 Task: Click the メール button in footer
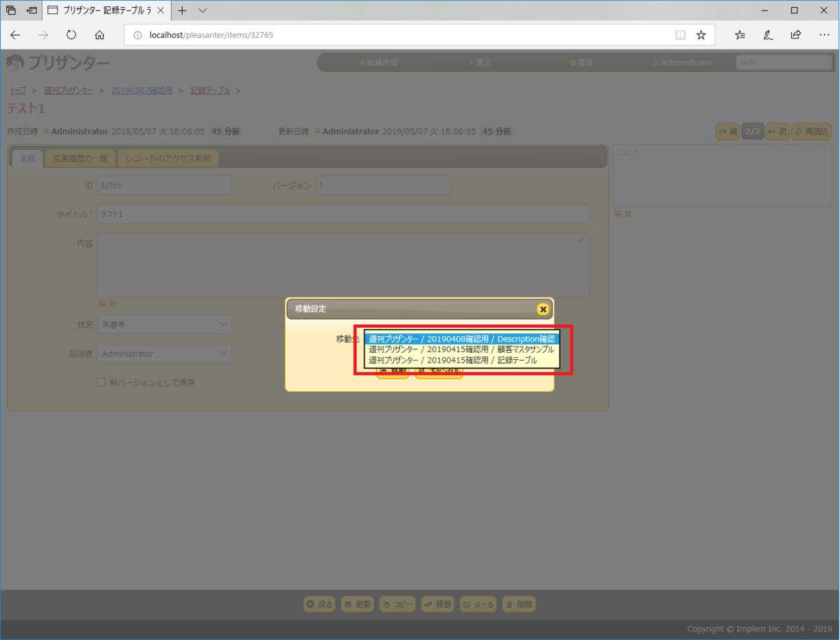coord(478,604)
